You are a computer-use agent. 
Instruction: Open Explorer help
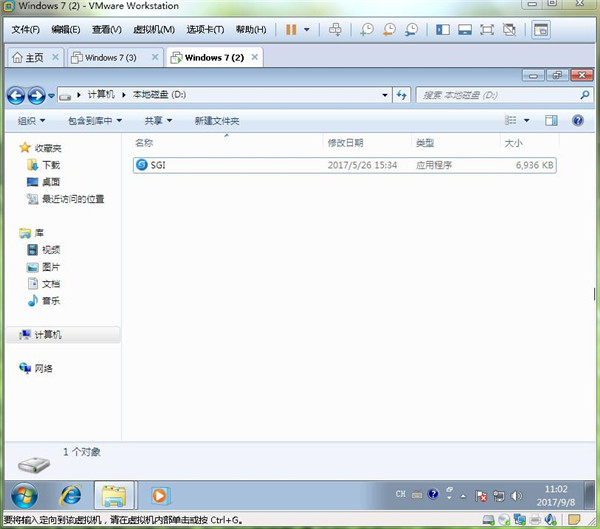[x=578, y=121]
